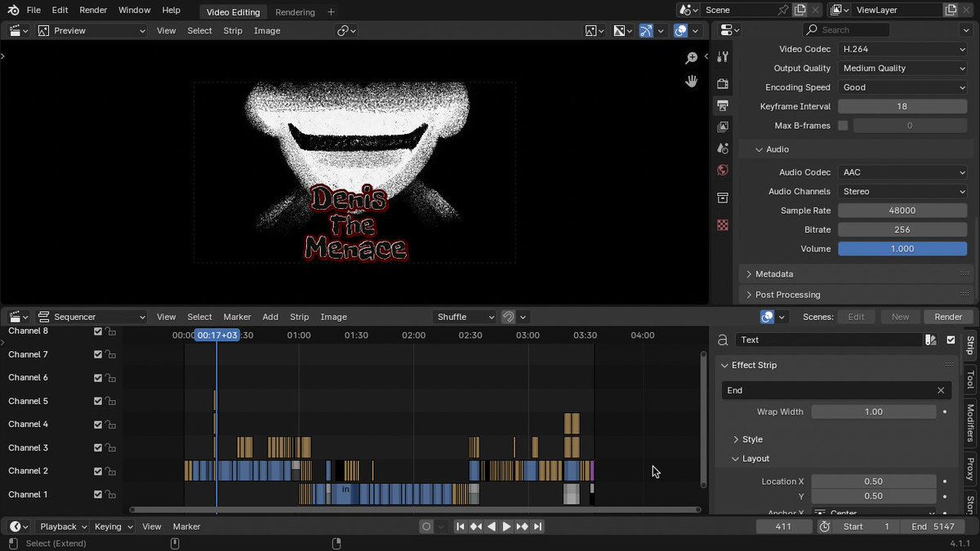Screen dimensions: 980x551
Task: Adjust the Volume slider
Action: (x=902, y=249)
